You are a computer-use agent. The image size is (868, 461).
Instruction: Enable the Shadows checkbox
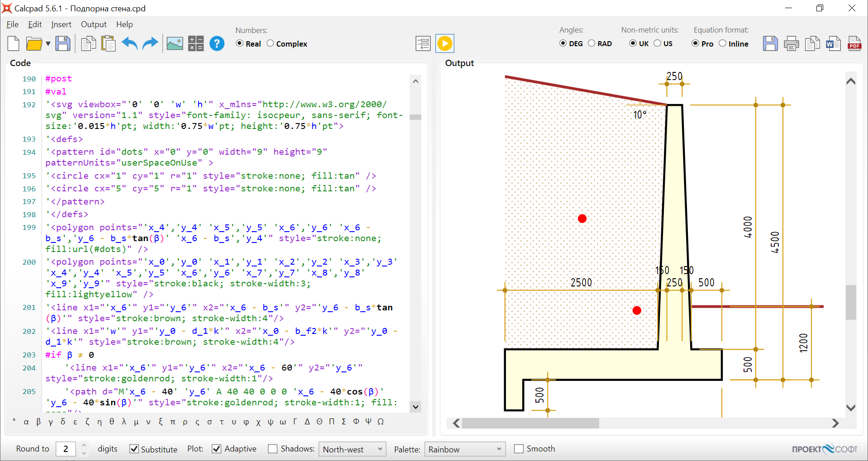pos(273,448)
